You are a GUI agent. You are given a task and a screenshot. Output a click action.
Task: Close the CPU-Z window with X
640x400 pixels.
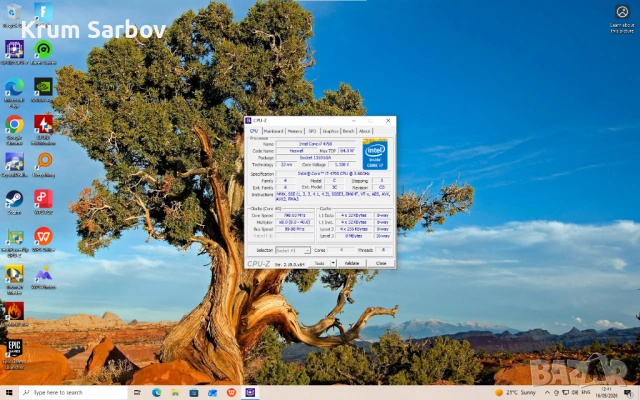(388, 120)
